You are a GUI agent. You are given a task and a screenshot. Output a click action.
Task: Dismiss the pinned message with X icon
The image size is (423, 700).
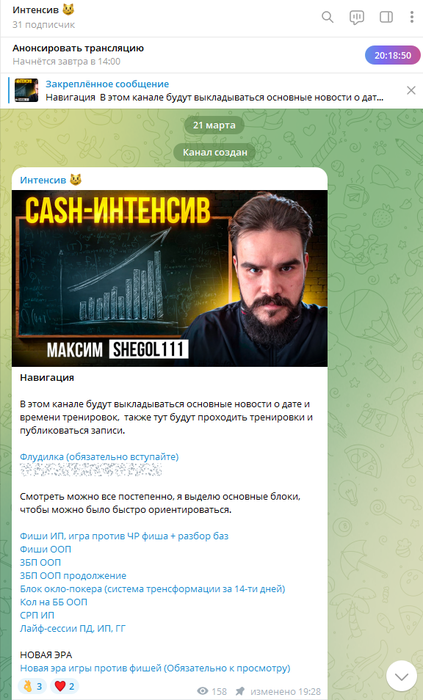tap(411, 91)
